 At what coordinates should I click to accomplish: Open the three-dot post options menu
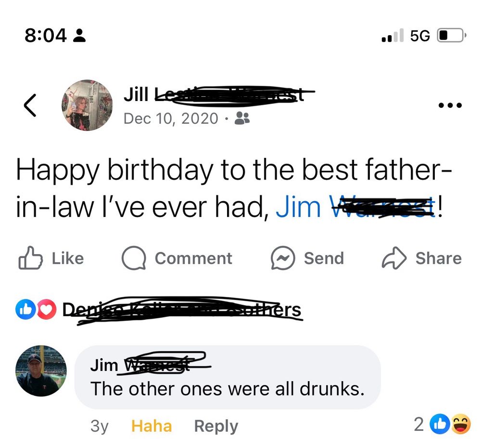pyautogui.click(x=450, y=105)
